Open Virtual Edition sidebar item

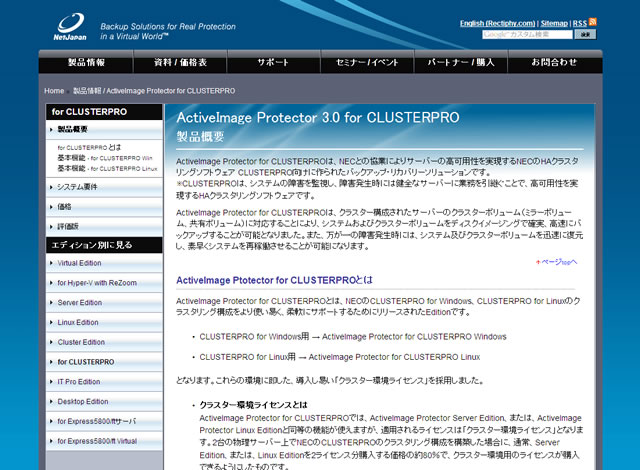click(x=104, y=263)
